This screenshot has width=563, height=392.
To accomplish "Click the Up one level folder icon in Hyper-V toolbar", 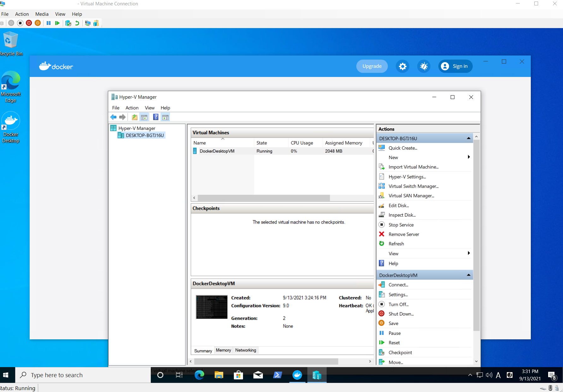I will tap(135, 117).
